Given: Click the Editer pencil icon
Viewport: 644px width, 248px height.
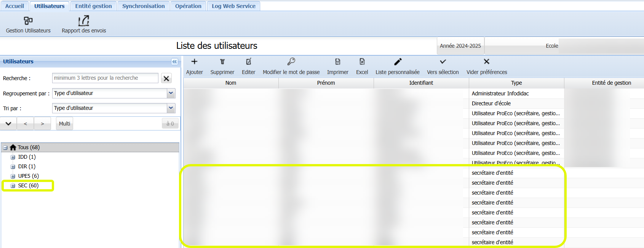Looking at the screenshot, I should click(249, 62).
